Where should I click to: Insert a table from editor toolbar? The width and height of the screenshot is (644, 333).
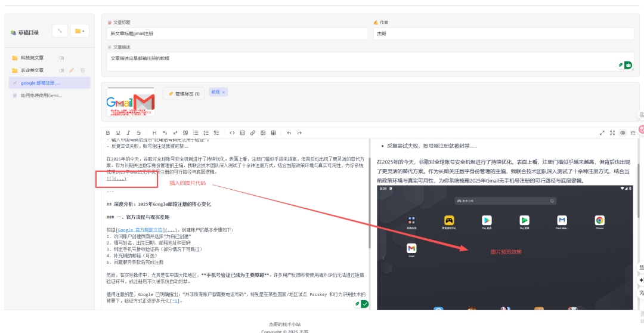click(x=273, y=133)
